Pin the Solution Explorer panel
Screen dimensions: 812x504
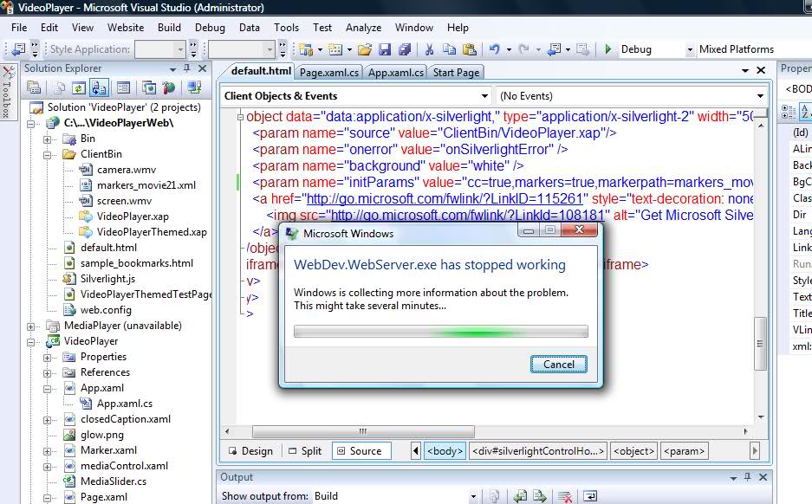[187, 68]
